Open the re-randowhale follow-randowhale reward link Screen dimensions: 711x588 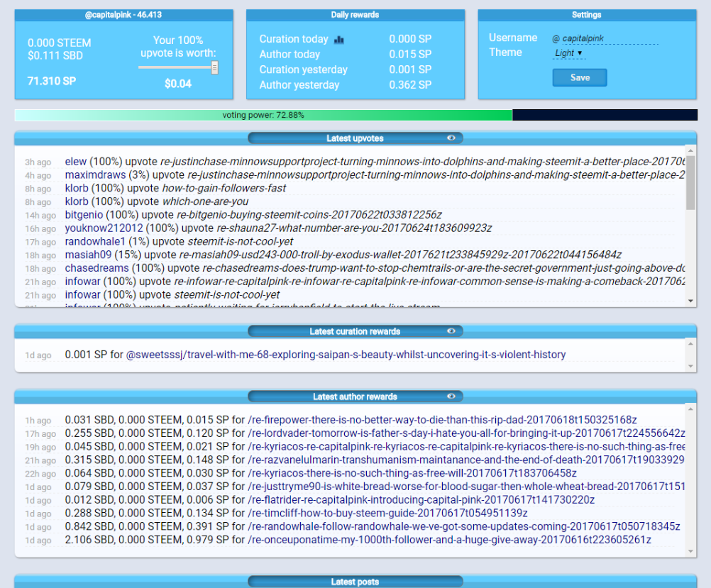[464, 526]
